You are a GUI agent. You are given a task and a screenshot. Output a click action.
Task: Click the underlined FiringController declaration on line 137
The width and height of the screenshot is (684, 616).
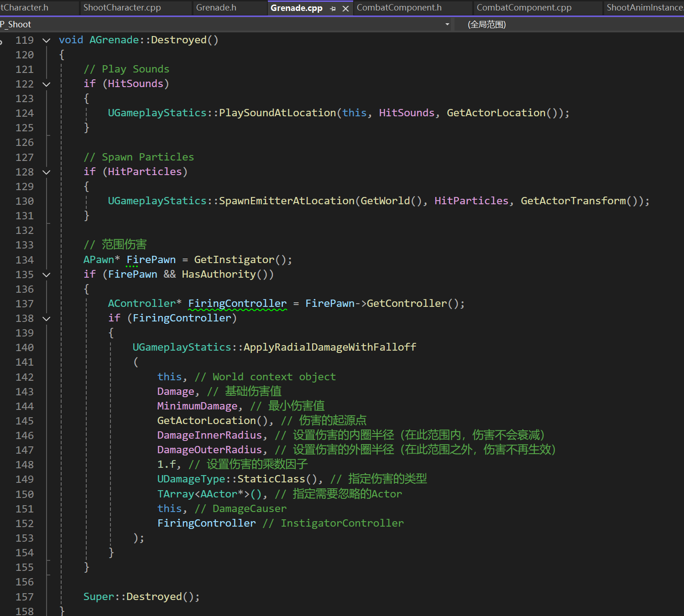[237, 303]
